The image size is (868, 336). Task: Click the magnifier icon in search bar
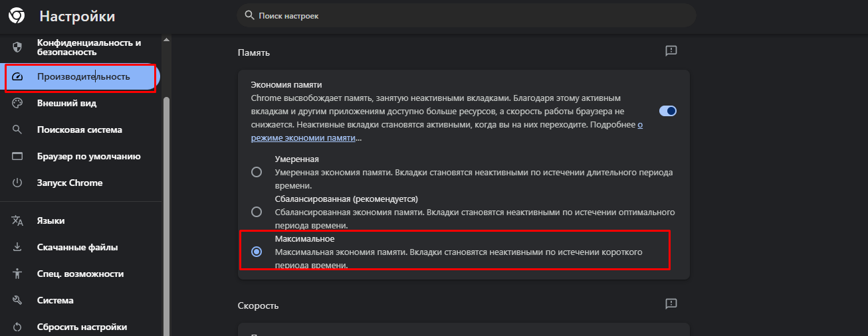coord(250,15)
